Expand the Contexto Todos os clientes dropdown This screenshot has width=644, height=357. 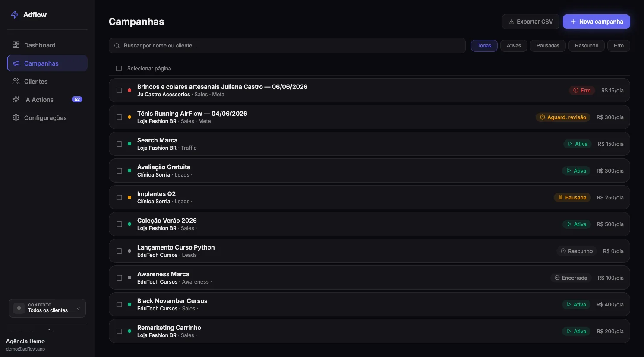[47, 308]
